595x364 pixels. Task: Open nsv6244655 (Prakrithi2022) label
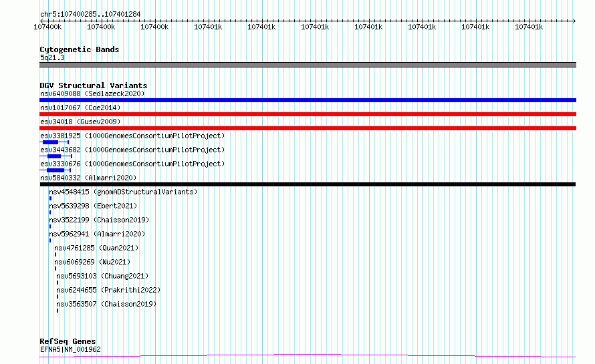click(108, 290)
